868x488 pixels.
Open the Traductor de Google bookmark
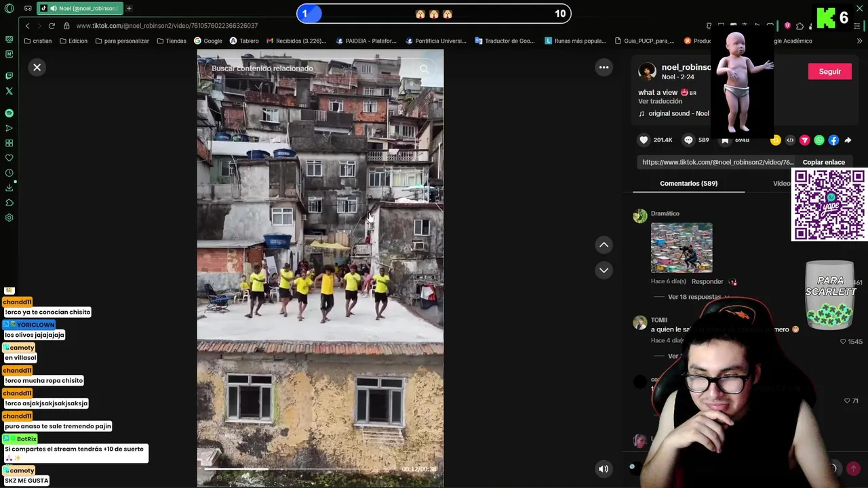coord(505,41)
